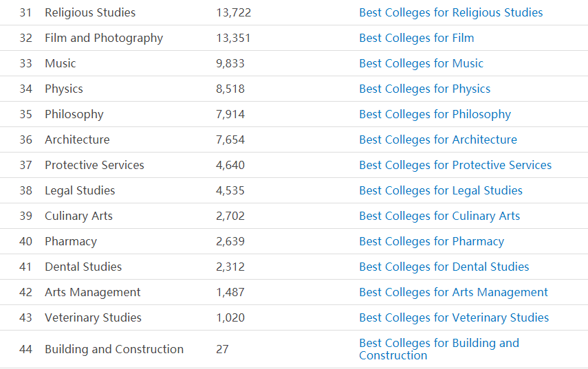Screen dimensions: 588x369
Task: Follow the Best Colleges for Music link
Action: coord(421,63)
